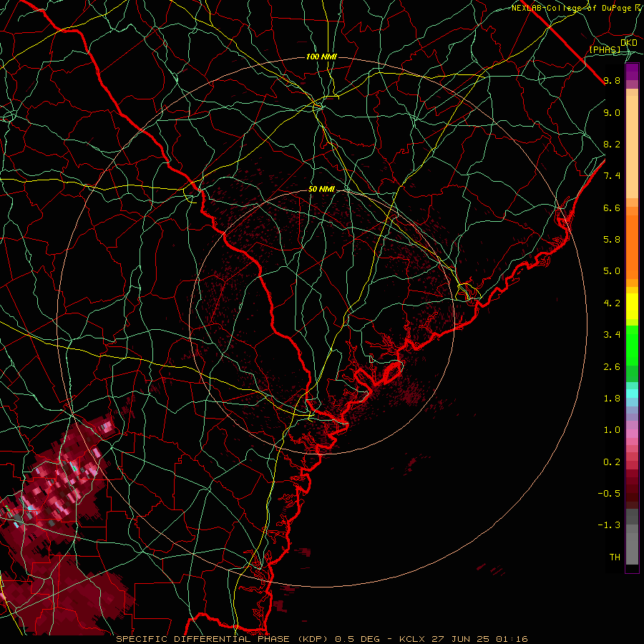
Task: Select the -0.5 value on the scale
Action: pos(609,494)
